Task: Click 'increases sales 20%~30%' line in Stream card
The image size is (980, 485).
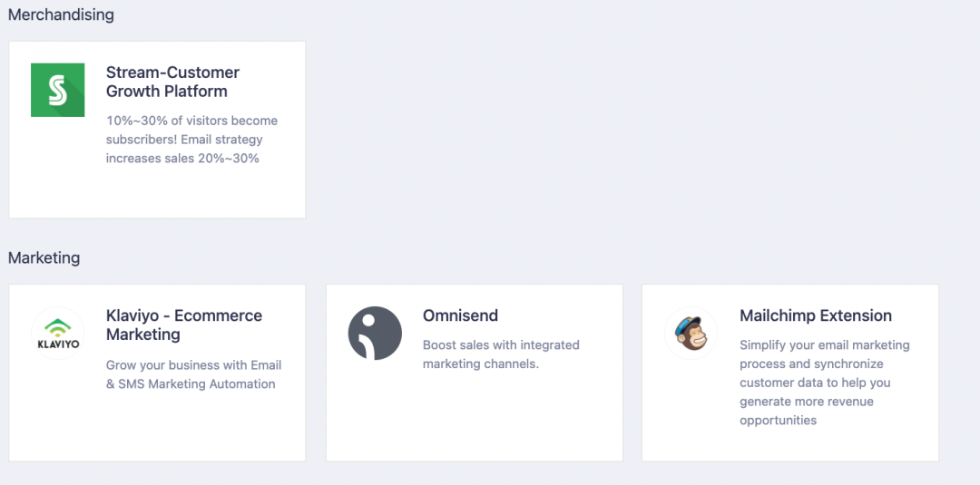Action: [182, 159]
